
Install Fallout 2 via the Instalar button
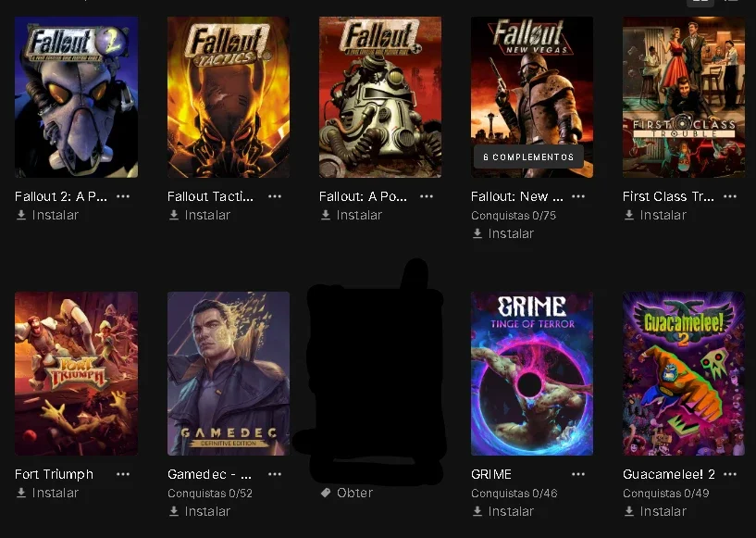pos(47,215)
